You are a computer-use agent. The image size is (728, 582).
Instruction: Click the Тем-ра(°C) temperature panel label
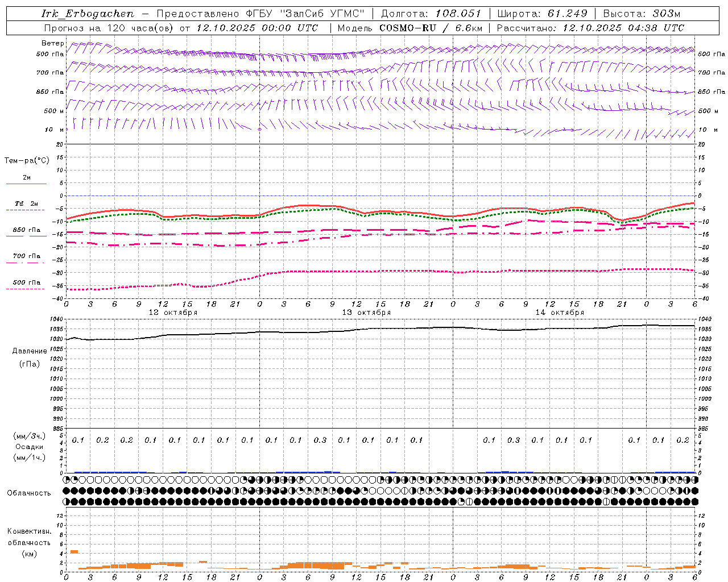coord(27,161)
